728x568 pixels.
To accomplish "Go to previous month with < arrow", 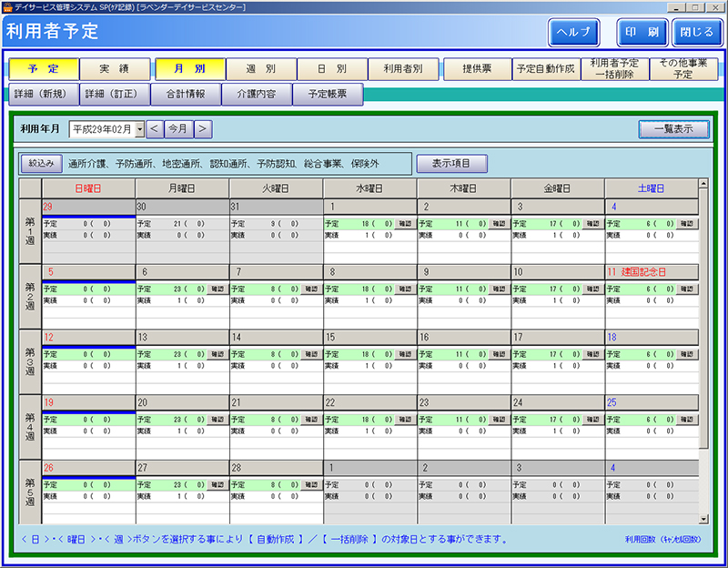I will point(154,129).
